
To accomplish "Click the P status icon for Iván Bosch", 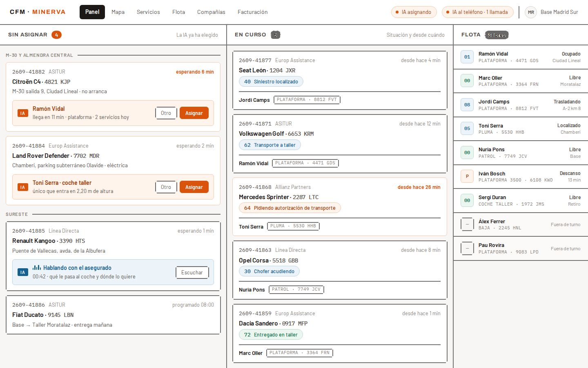I will point(467,176).
